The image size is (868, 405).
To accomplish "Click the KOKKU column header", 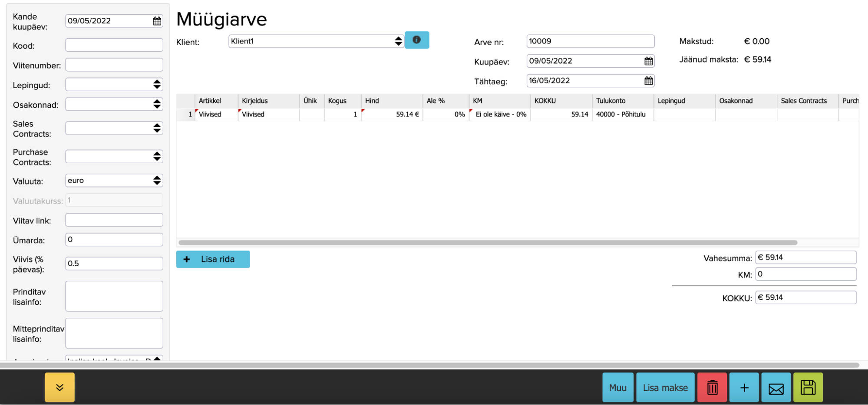I will 545,101.
